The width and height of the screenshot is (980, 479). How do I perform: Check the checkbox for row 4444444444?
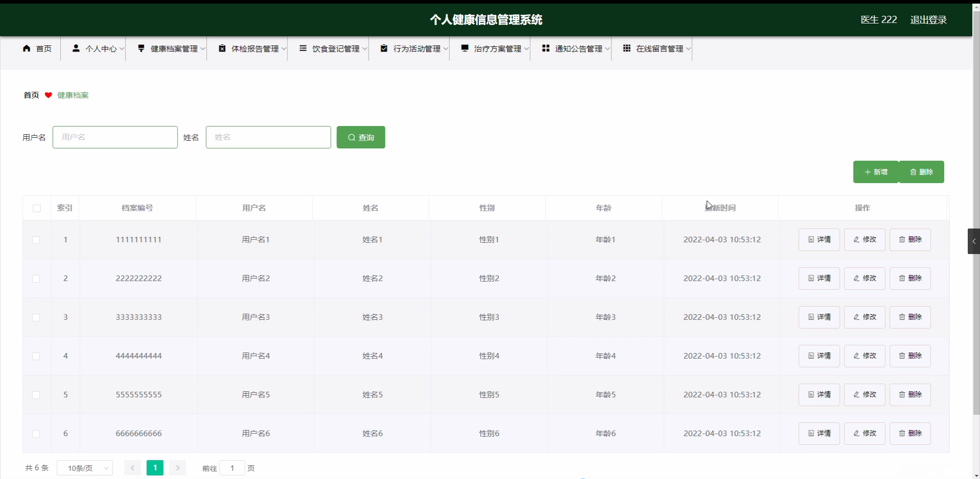click(36, 356)
